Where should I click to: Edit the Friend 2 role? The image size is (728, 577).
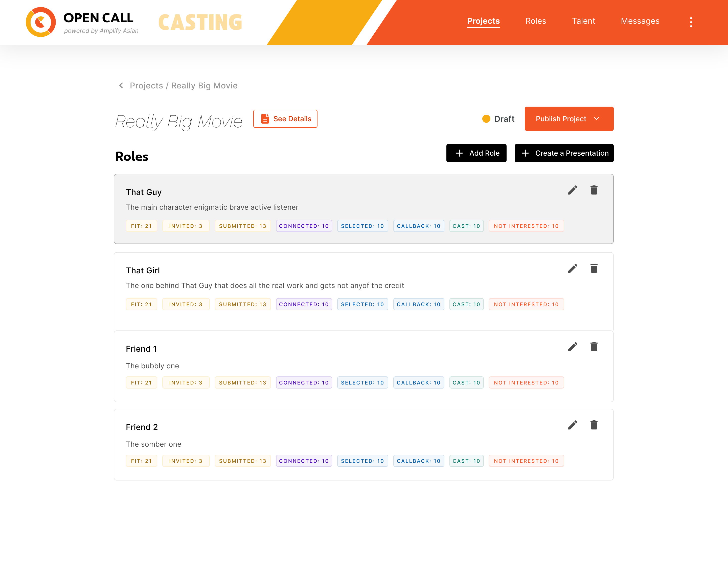click(x=572, y=425)
